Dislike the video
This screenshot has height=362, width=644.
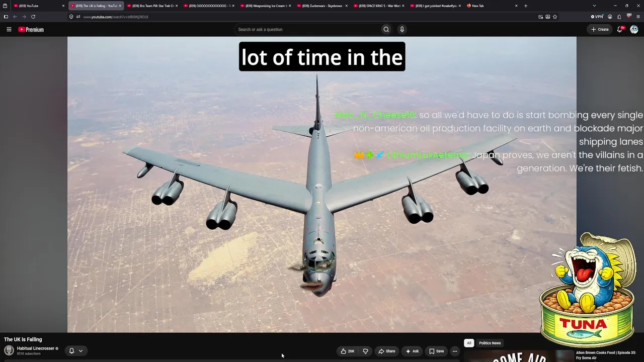pyautogui.click(x=366, y=351)
